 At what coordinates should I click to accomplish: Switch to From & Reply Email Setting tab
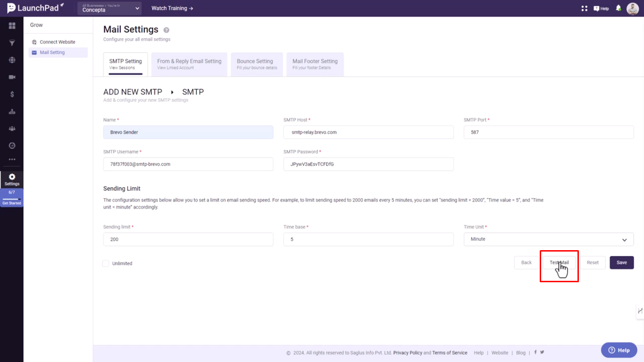pos(189,64)
